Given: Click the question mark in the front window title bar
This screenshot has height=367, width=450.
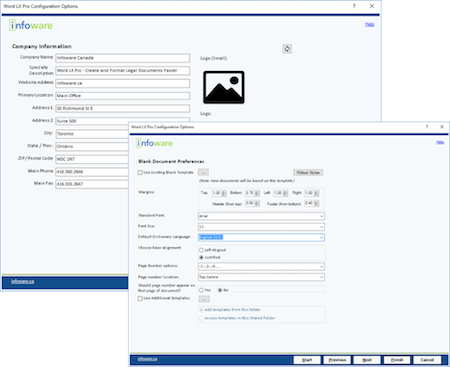Looking at the screenshot, I should [427, 127].
